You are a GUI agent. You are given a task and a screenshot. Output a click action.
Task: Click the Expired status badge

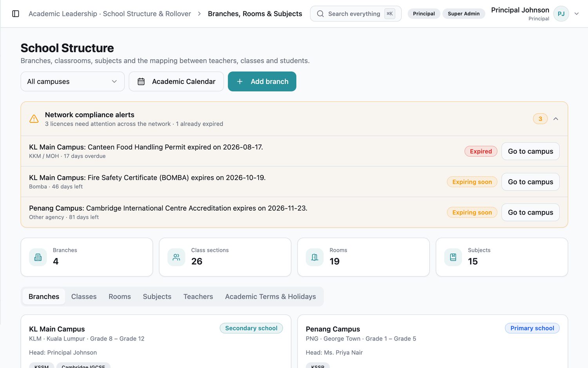click(x=481, y=151)
